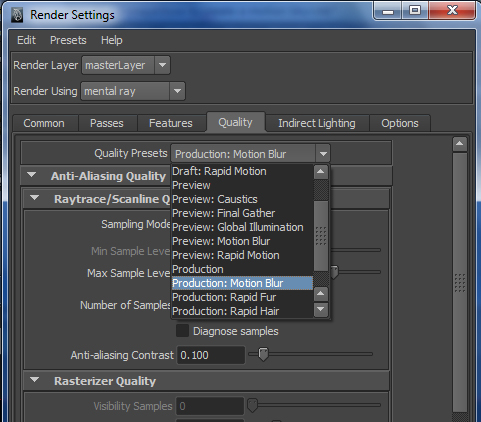Viewport: 481px width, 422px height.
Task: Choose Production: Rapid Hair preset
Action: (x=226, y=311)
